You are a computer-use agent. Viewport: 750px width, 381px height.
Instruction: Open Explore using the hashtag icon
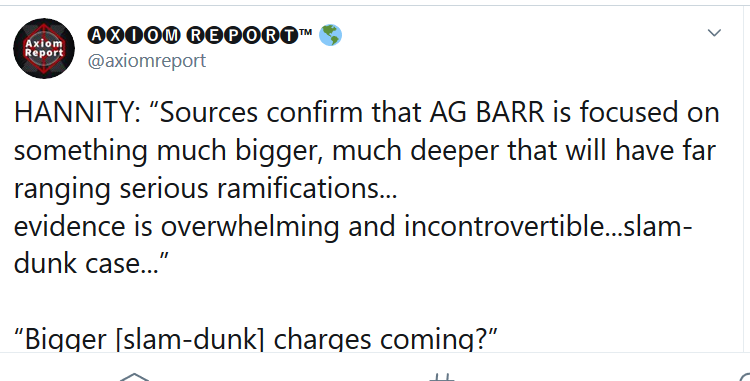click(441, 377)
